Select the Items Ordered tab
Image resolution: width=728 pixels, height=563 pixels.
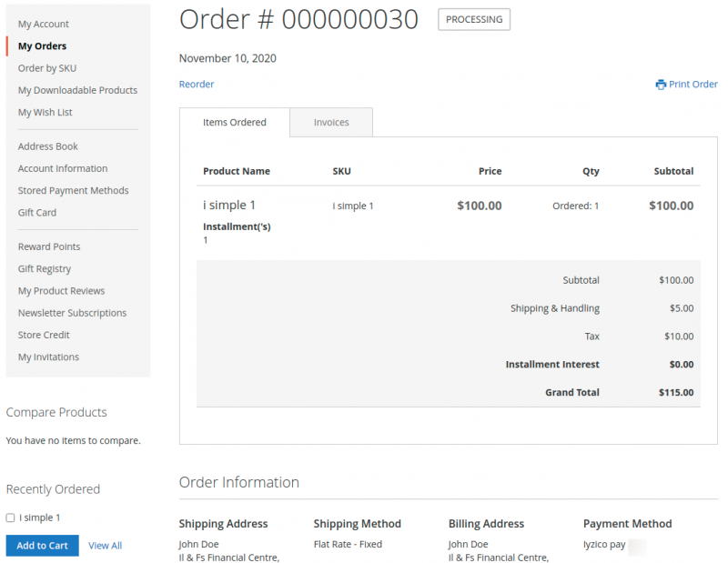(235, 122)
